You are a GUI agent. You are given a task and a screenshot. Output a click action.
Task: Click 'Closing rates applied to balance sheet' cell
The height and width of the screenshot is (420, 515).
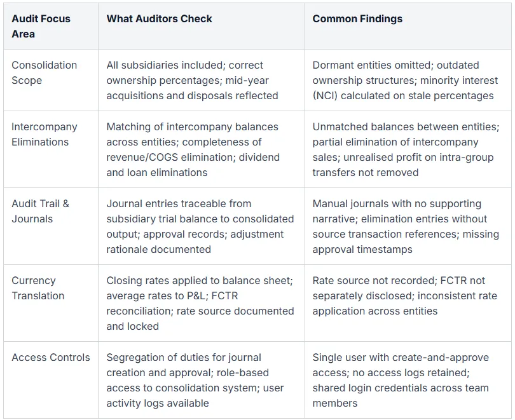(202, 303)
